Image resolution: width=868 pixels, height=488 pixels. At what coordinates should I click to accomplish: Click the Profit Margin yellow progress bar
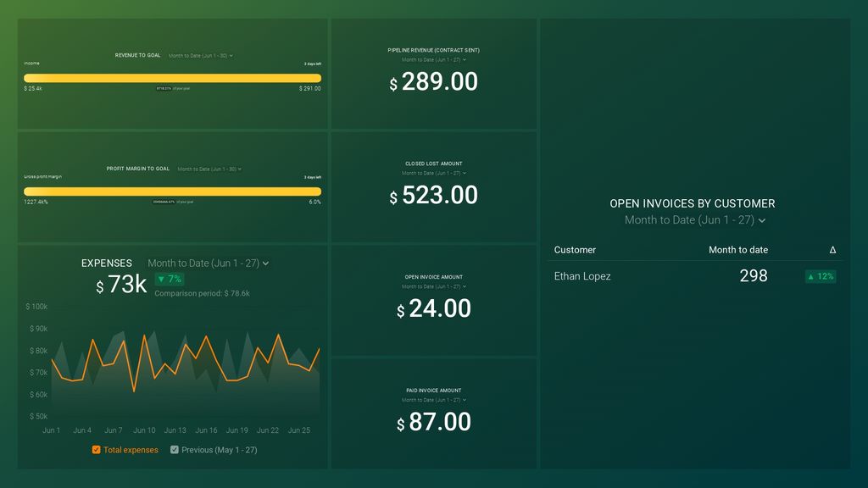pos(172,192)
